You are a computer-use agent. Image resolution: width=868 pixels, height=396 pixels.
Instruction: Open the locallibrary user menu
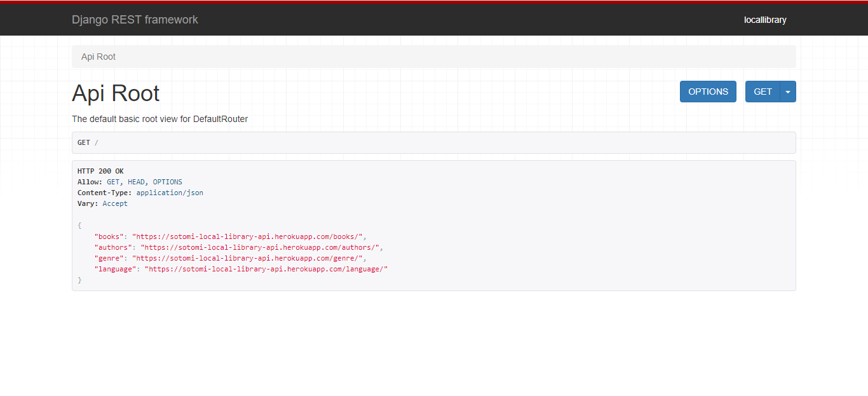[x=765, y=20]
